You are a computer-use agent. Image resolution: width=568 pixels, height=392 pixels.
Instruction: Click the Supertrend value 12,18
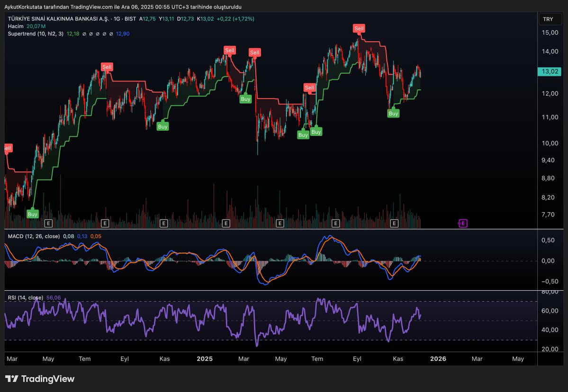pyautogui.click(x=73, y=34)
